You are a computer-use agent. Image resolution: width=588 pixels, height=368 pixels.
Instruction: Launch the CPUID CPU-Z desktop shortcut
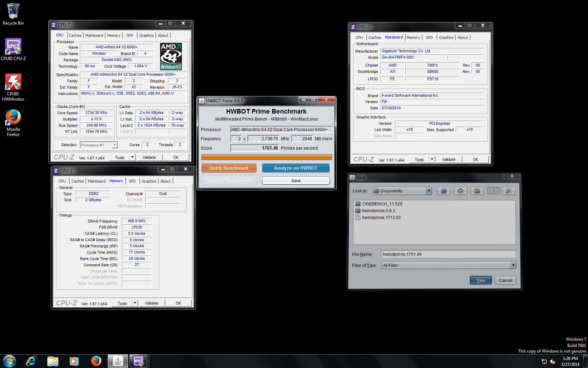coord(13,49)
